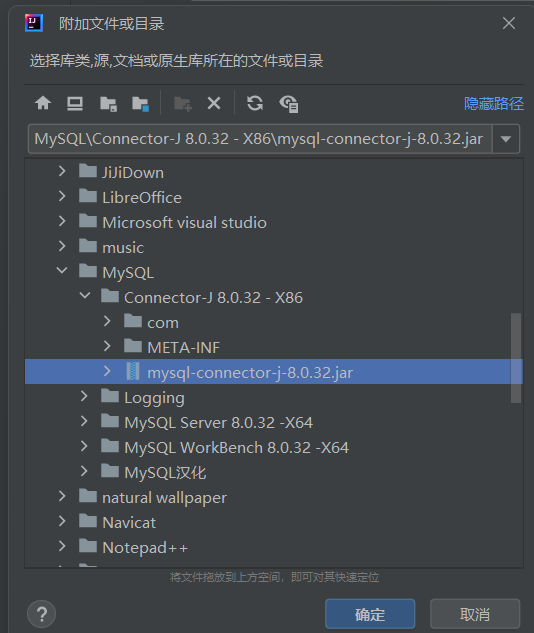
Task: Expand the music folder
Action: pyautogui.click(x=62, y=246)
